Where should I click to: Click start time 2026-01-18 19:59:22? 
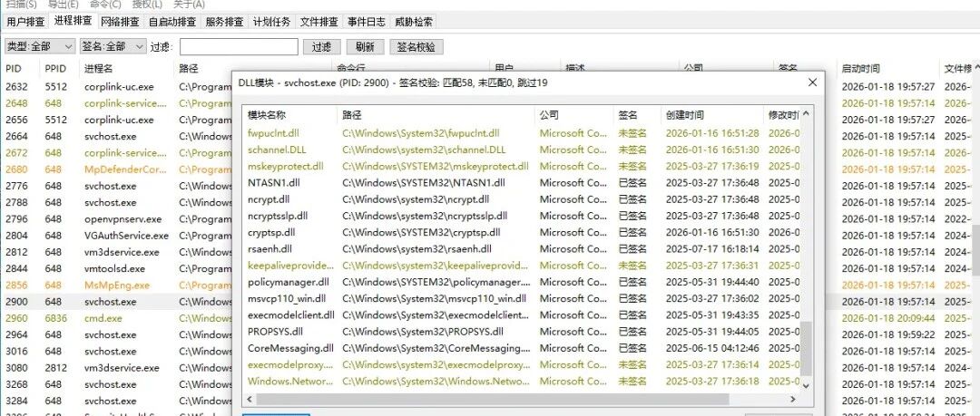tap(888, 334)
